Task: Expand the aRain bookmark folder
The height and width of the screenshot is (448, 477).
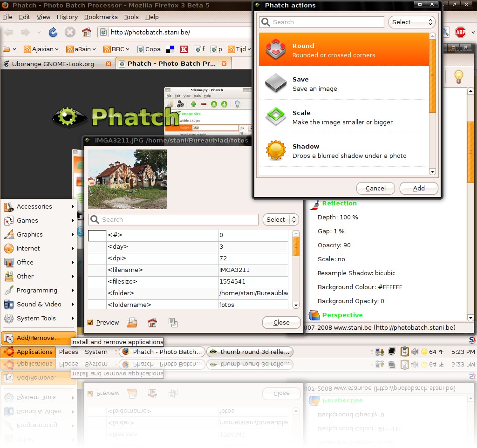Action: [81, 49]
